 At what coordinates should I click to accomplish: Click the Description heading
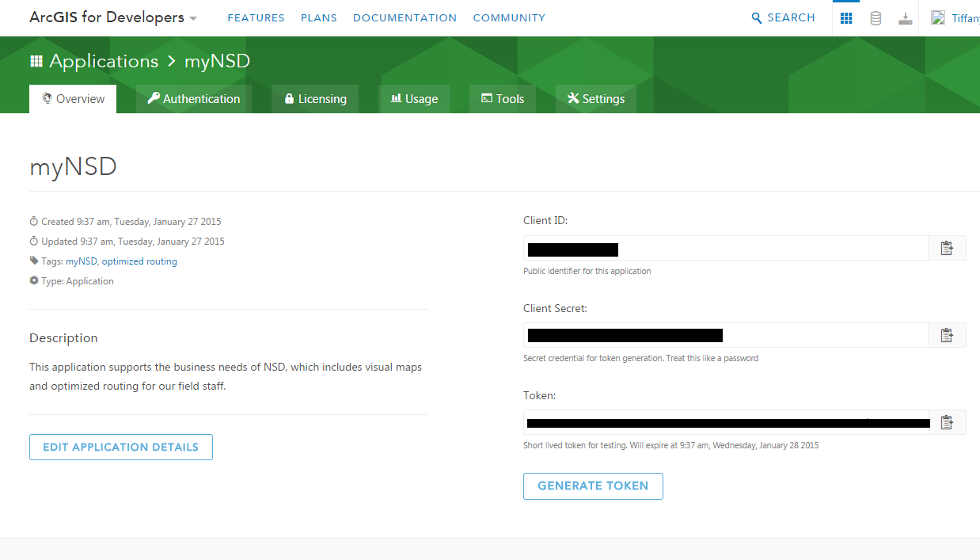[63, 338]
